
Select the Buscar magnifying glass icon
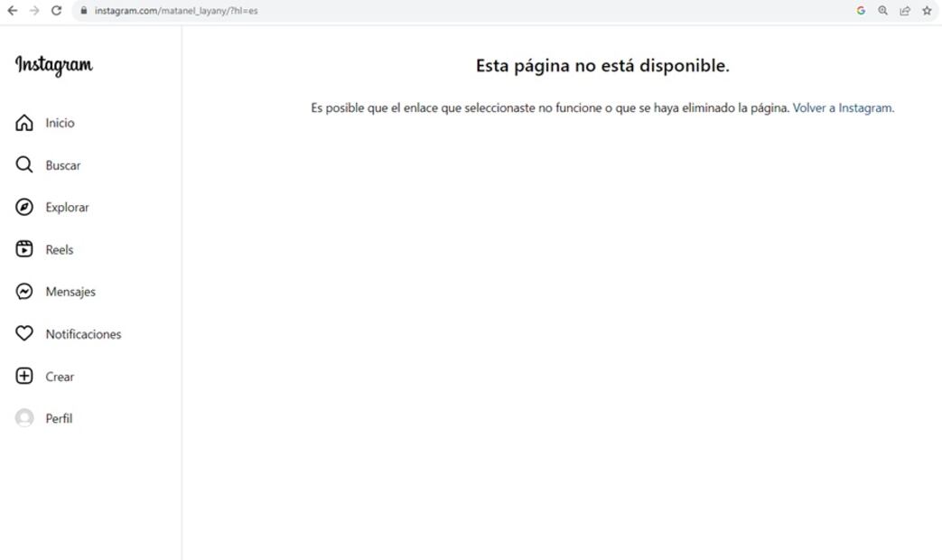pyautogui.click(x=23, y=164)
